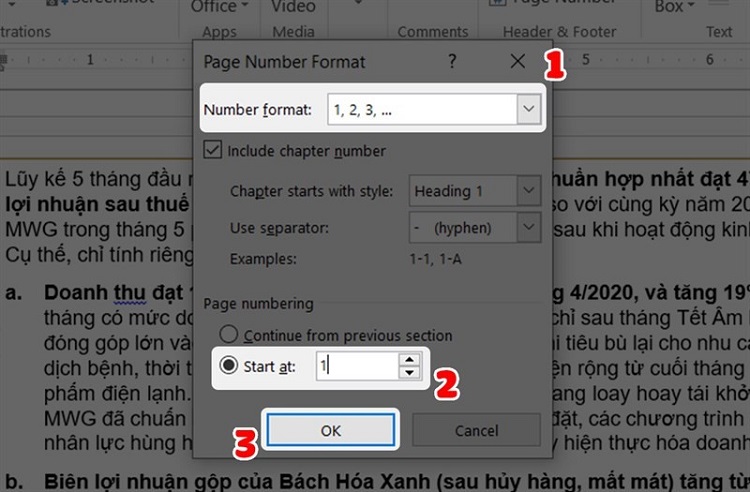Viewport: 750px width, 492px height.
Task: Close the Page Number Format dialog
Action: [518, 61]
